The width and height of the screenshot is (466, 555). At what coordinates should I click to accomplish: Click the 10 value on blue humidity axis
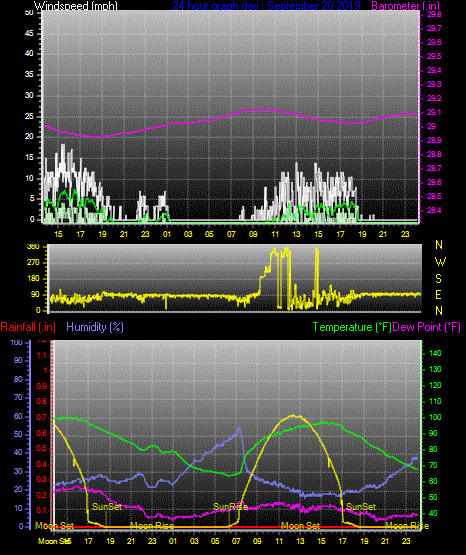pyautogui.click(x=18, y=509)
